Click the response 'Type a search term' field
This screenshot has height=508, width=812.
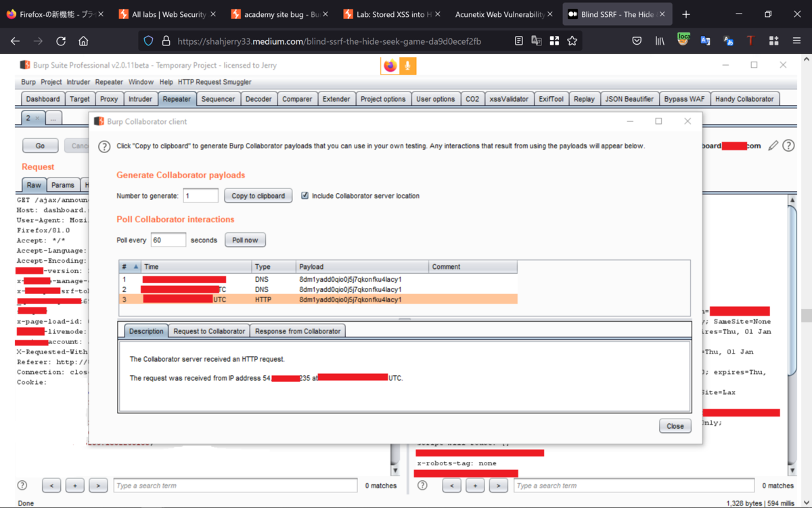coord(633,486)
